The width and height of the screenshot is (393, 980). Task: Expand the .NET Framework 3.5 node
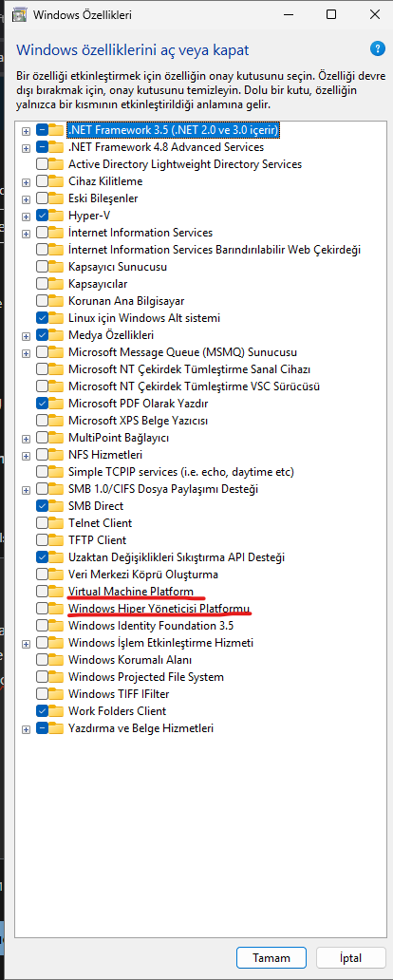point(26,131)
